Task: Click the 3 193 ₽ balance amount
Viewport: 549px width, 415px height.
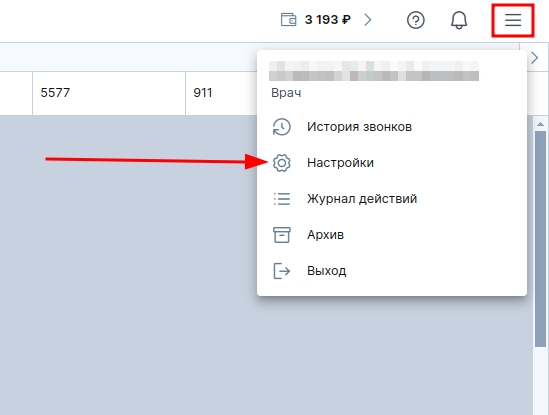Action: [x=327, y=20]
